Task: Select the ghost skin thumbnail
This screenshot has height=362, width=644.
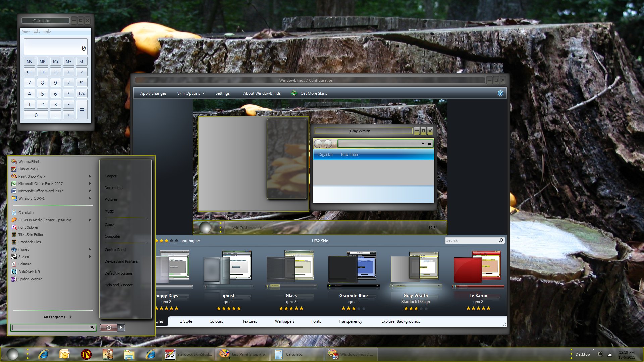Action: [x=228, y=270]
